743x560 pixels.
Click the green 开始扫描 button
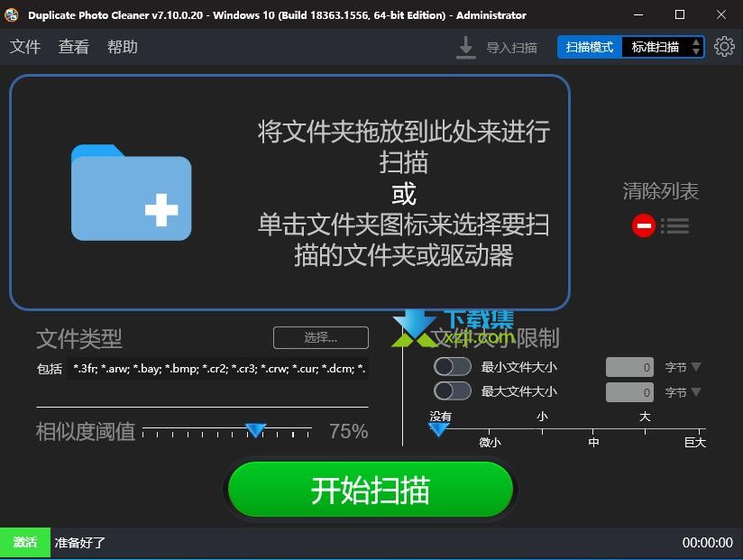371,490
